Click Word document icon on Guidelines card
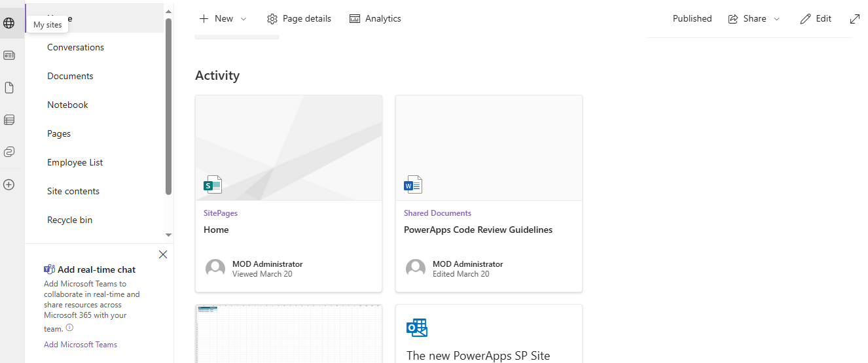 click(x=413, y=184)
